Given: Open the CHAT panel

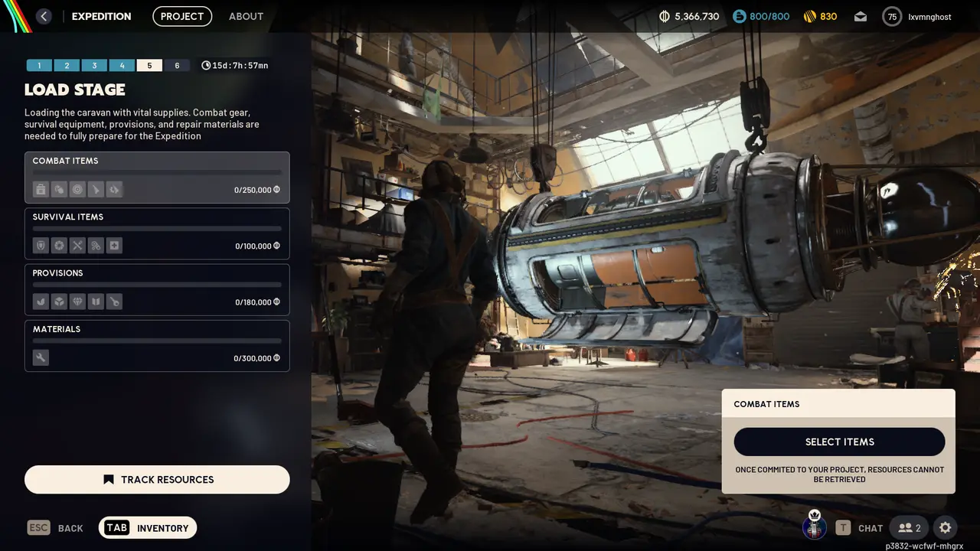Looking at the screenshot, I should pos(859,528).
